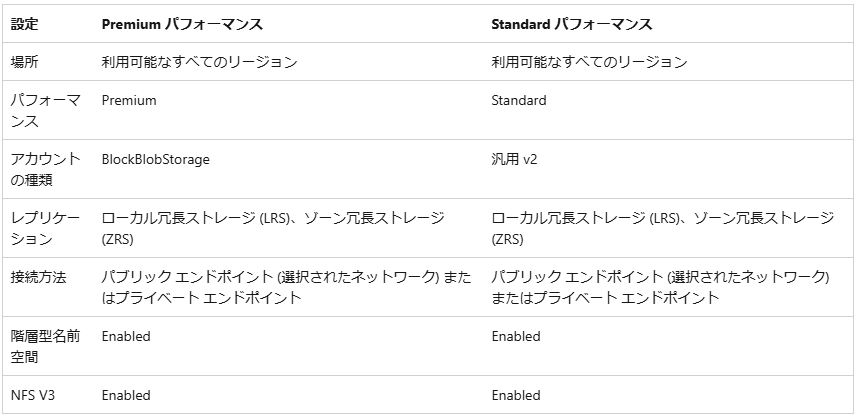Click Premium replication LRS/ZRS text
Image resolution: width=857 pixels, height=418 pixels.
(273, 229)
